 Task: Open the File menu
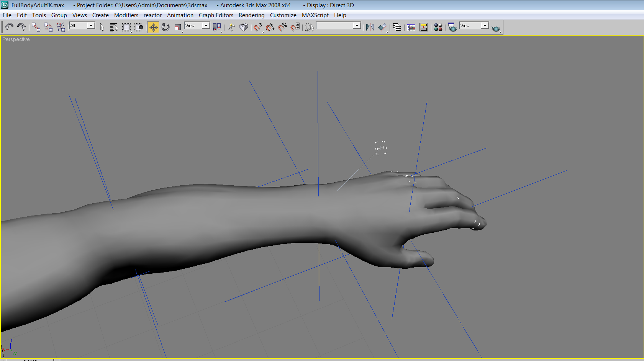coord(7,15)
